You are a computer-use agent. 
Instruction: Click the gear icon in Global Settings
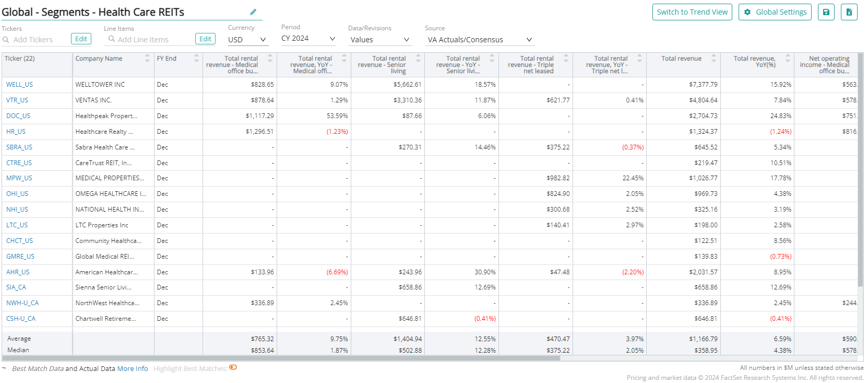click(747, 12)
